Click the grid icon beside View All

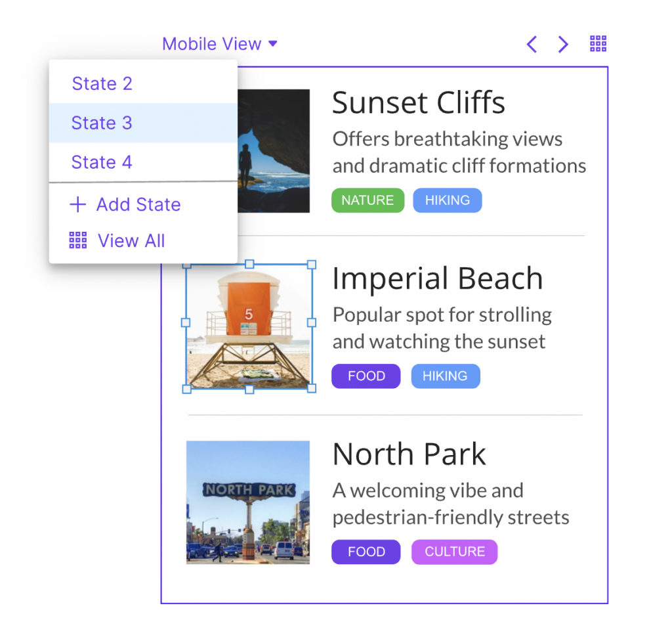[x=78, y=241]
